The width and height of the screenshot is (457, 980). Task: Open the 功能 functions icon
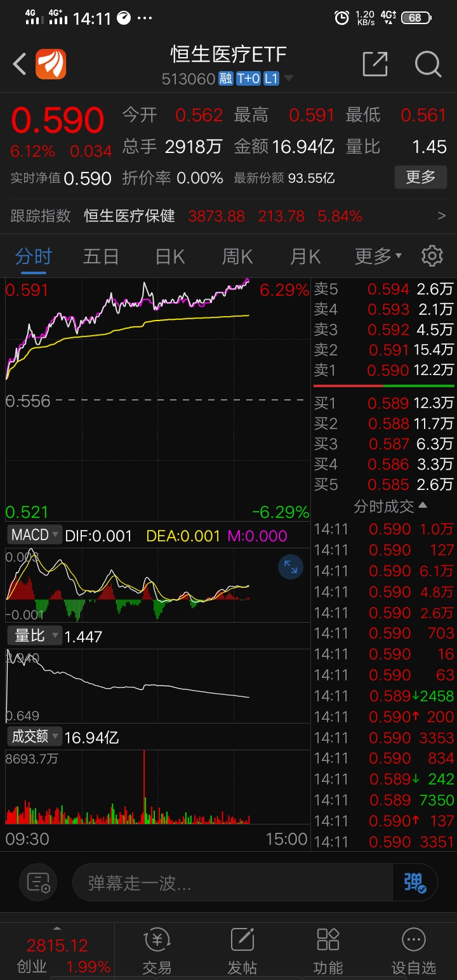(x=328, y=950)
